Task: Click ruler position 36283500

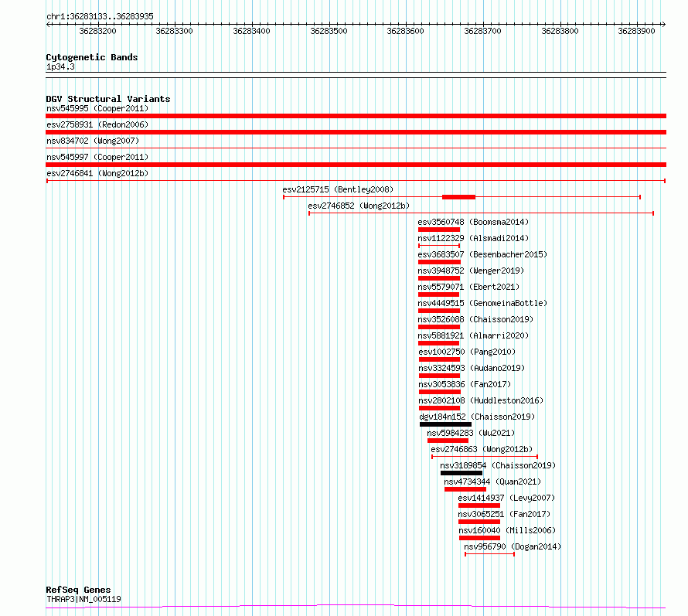Action: click(329, 31)
